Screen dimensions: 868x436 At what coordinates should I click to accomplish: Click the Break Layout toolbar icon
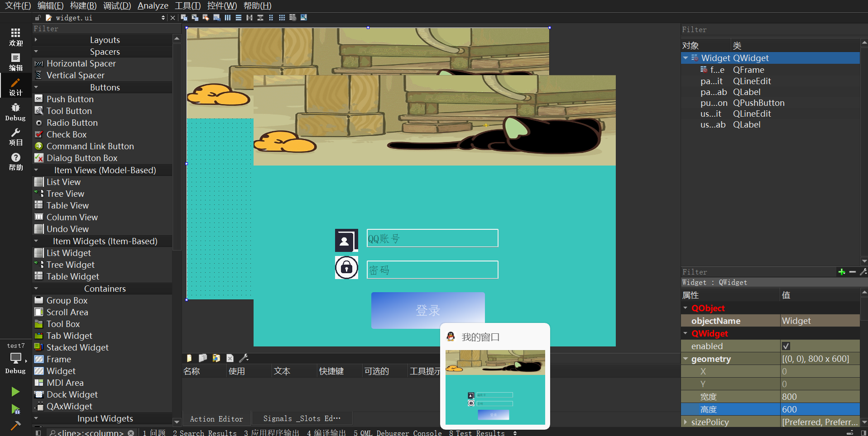(x=293, y=18)
